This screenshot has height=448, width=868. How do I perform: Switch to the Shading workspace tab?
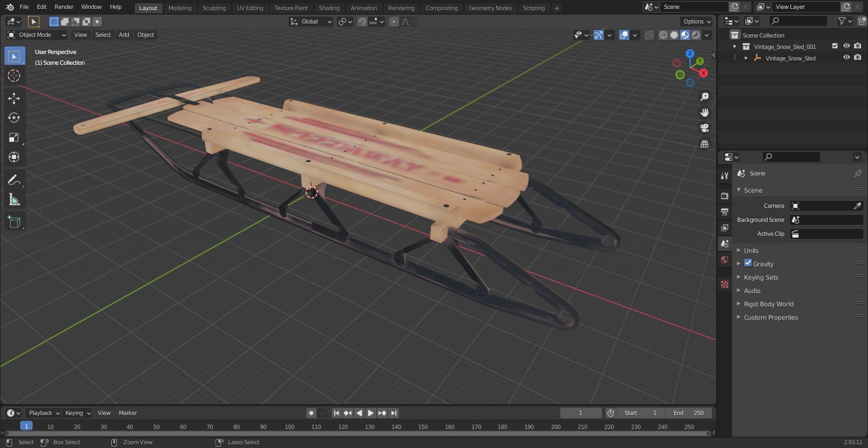coord(329,8)
